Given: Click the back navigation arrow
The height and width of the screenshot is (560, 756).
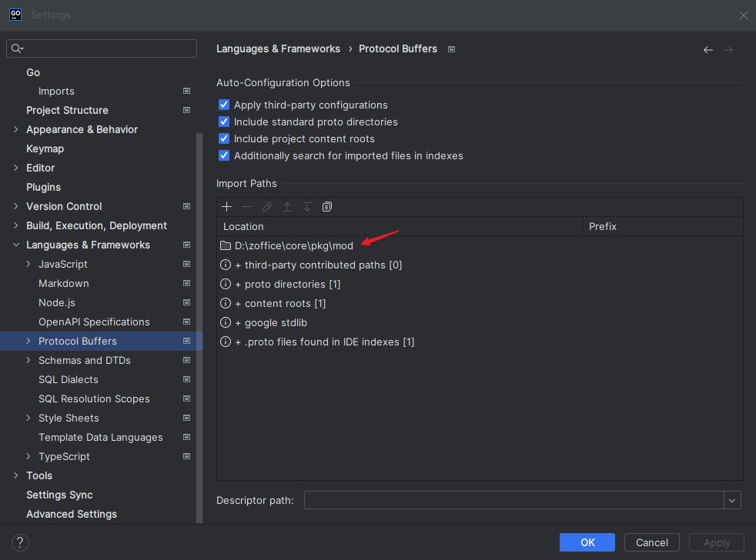Looking at the screenshot, I should coord(707,50).
